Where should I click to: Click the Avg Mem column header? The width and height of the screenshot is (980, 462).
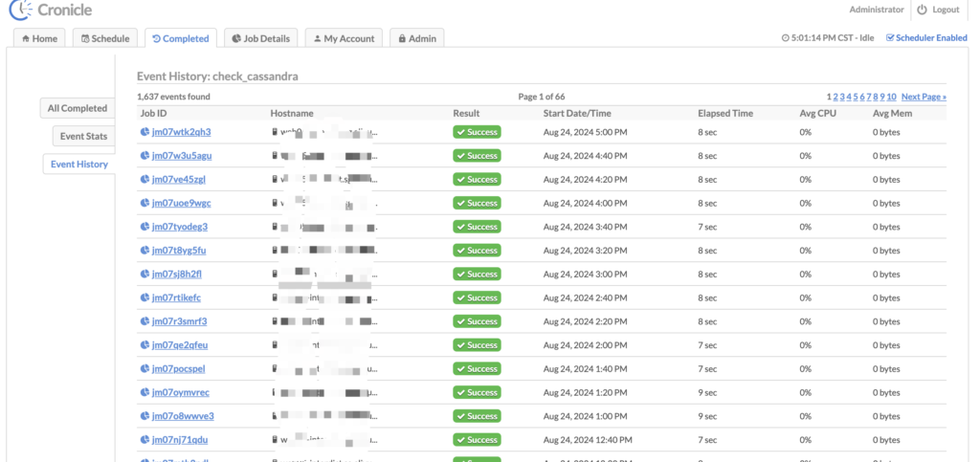(x=892, y=113)
